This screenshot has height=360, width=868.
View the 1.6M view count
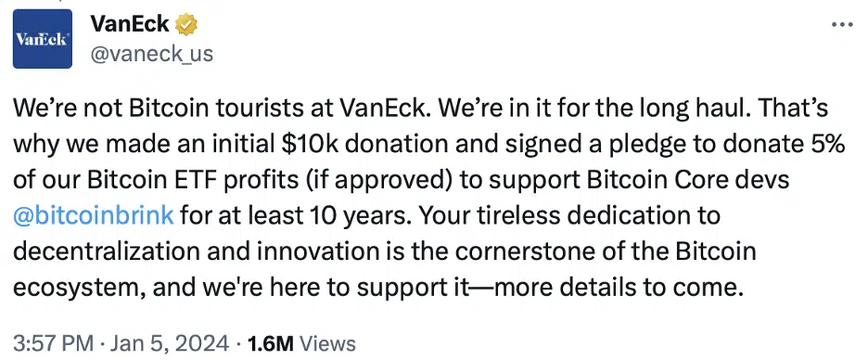click(x=270, y=343)
